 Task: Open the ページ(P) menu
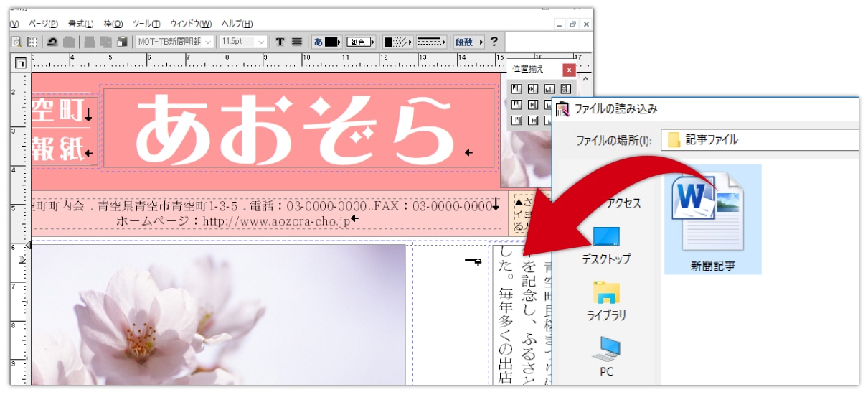pos(43,24)
